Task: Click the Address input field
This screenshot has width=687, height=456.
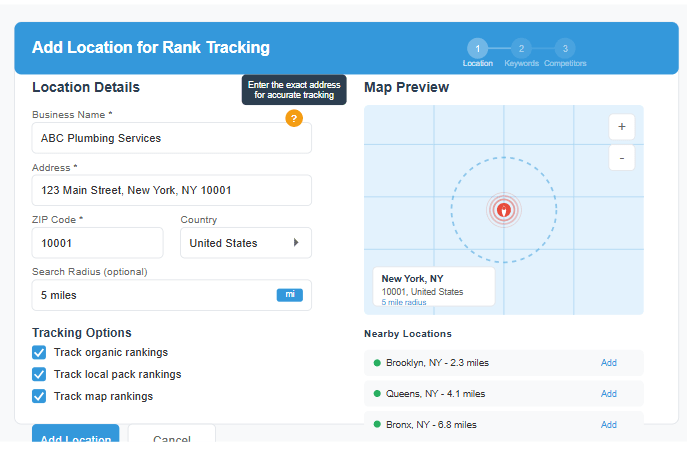Action: 171,190
